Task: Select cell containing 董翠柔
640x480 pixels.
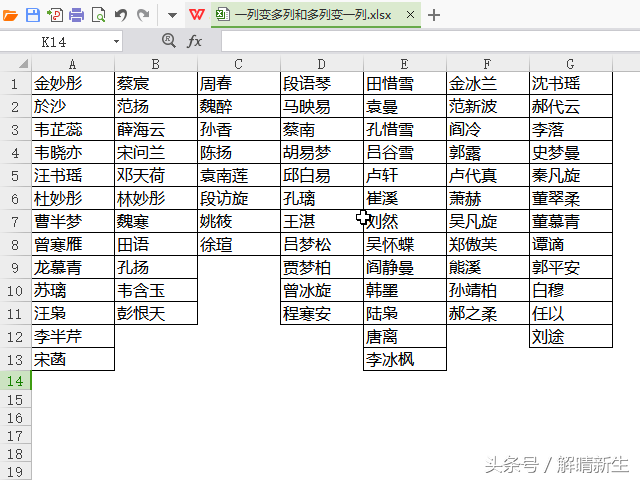Action: 571,199
